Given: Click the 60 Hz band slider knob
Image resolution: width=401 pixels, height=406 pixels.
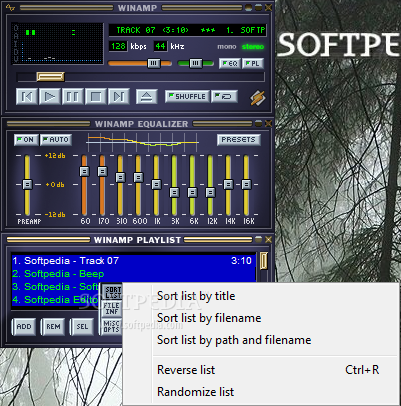Looking at the screenshot, I should click(84, 171).
